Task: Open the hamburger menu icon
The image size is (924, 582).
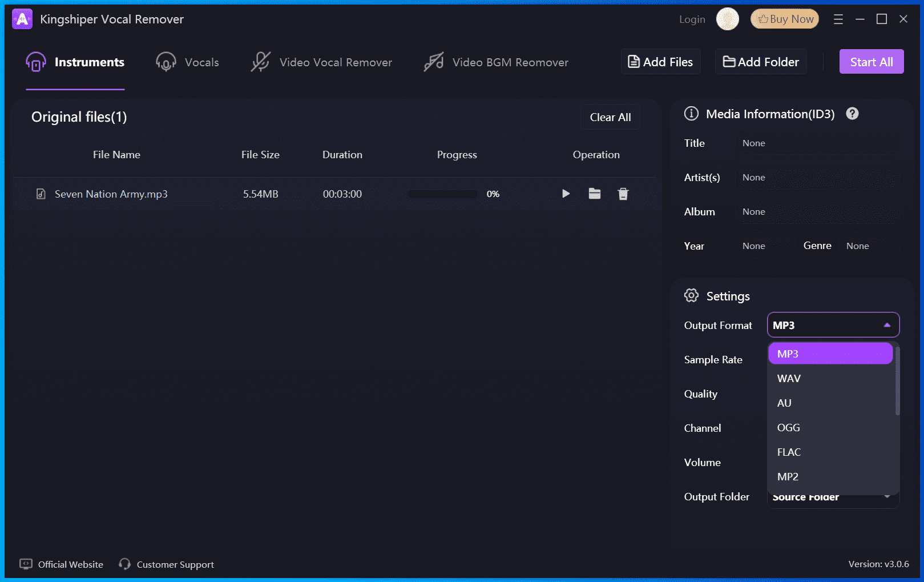Action: pyautogui.click(x=838, y=19)
